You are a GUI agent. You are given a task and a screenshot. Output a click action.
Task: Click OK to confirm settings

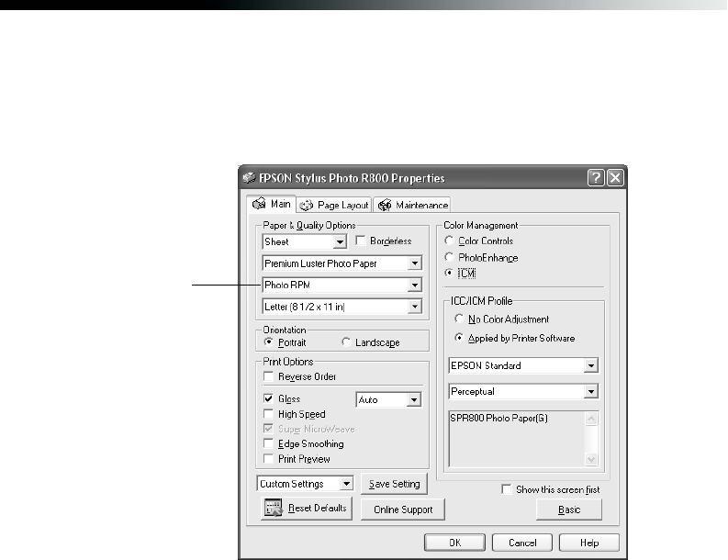454,543
